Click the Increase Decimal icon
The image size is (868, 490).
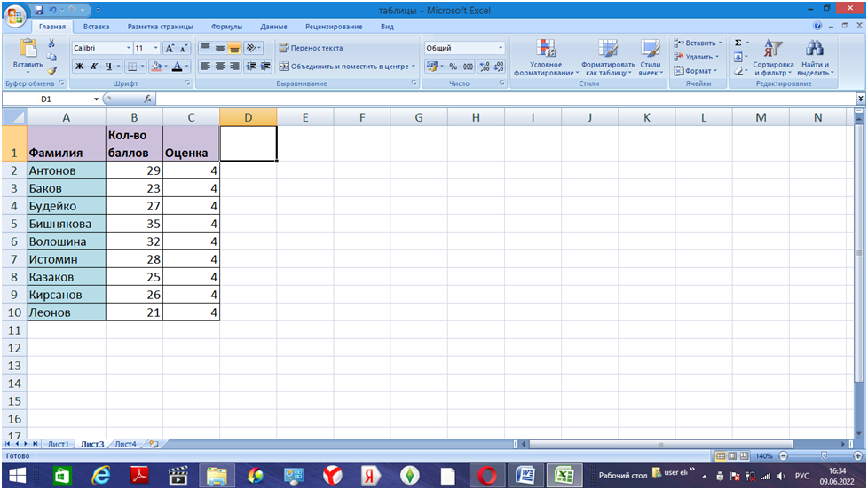tap(485, 67)
